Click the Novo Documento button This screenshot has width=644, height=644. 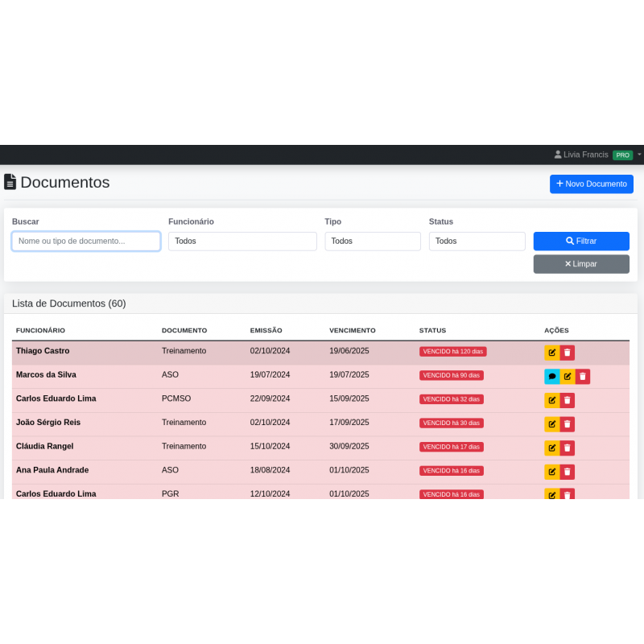click(591, 184)
